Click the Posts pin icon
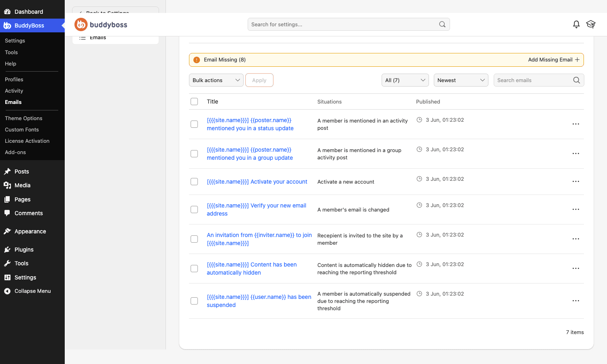 [x=7, y=171]
